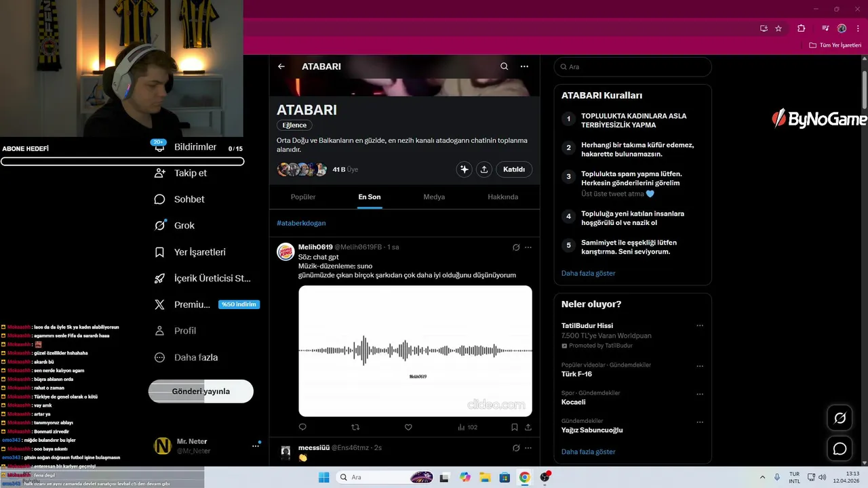Like Melih0619's post
The image size is (868, 488).
pos(408,427)
